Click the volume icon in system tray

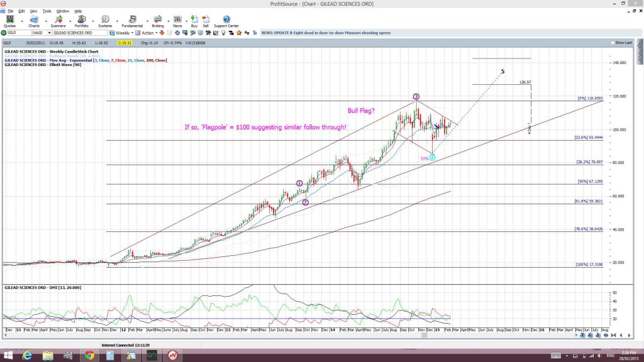599,356
